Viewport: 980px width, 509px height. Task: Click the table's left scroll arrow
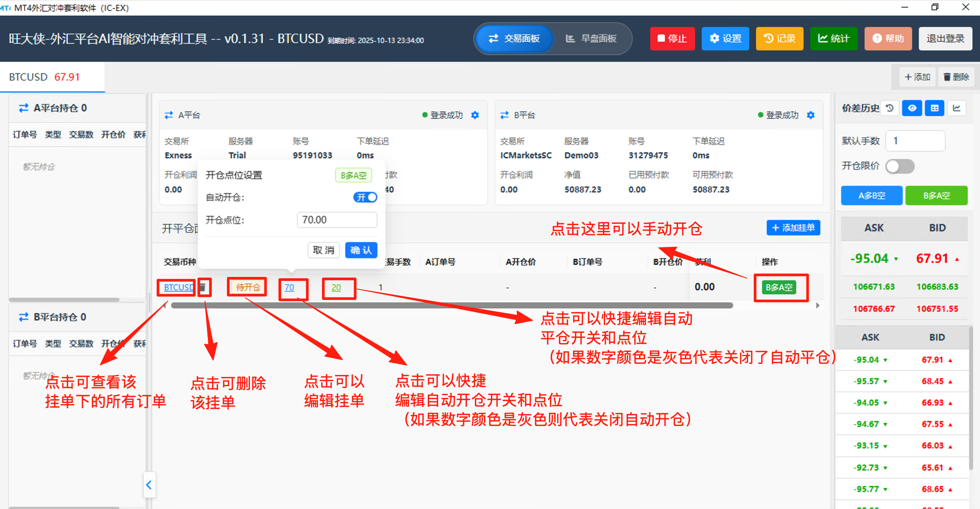pyautogui.click(x=165, y=305)
